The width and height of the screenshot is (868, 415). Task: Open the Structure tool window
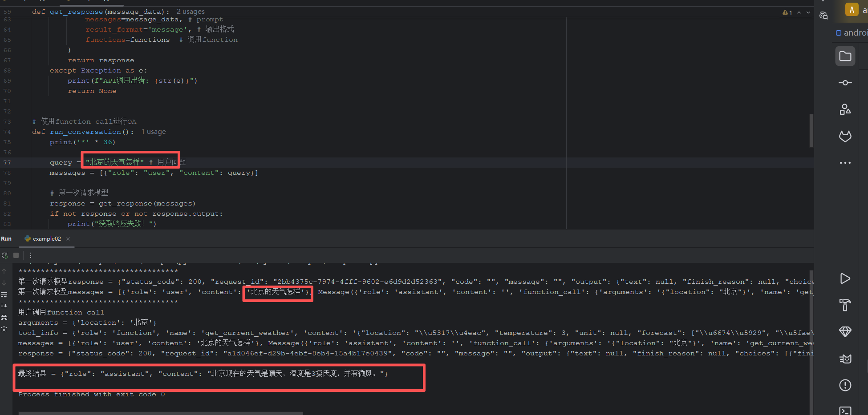tap(845, 109)
